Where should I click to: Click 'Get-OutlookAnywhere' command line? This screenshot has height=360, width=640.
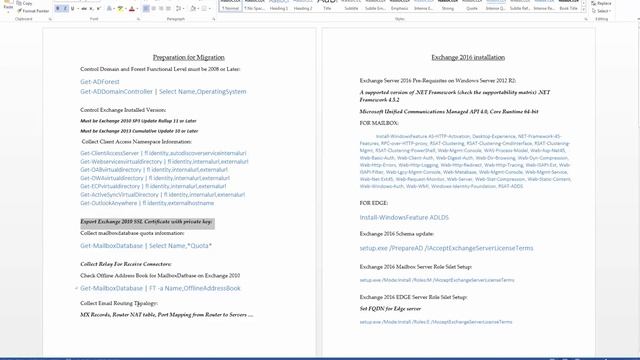point(147,203)
